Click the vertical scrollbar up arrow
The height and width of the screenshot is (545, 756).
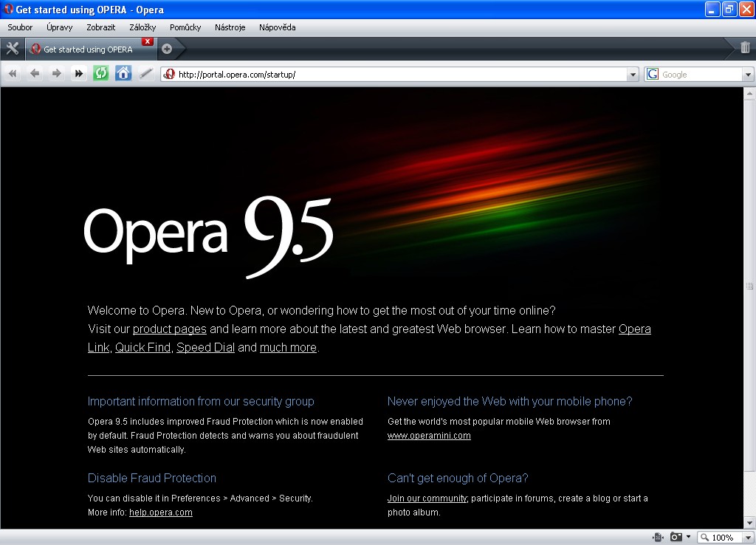click(x=749, y=93)
